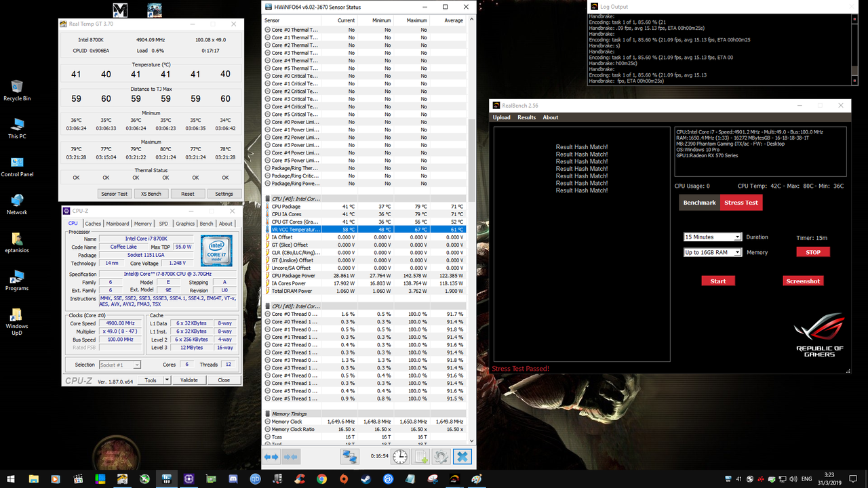The height and width of the screenshot is (488, 868).
Task: Open eptanisios folder on desktop
Action: [17, 243]
